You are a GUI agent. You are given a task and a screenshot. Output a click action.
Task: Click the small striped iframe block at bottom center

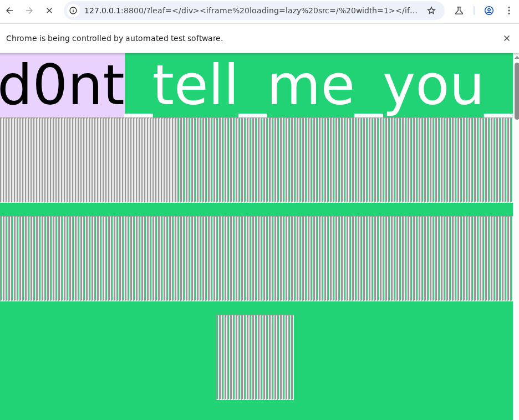click(255, 357)
